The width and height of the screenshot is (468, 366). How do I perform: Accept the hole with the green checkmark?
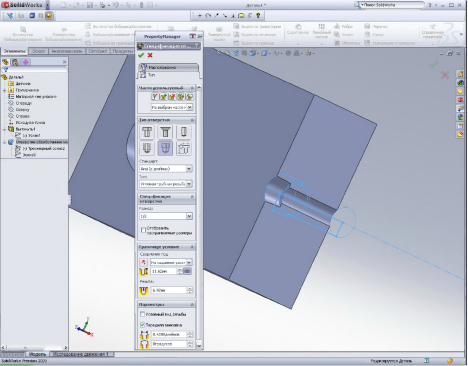click(x=141, y=55)
